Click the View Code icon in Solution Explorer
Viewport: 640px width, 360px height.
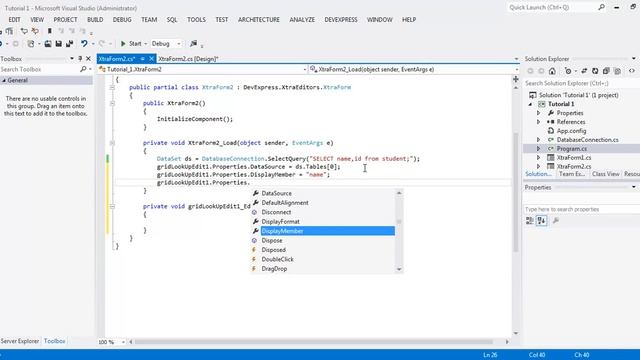pos(632,71)
